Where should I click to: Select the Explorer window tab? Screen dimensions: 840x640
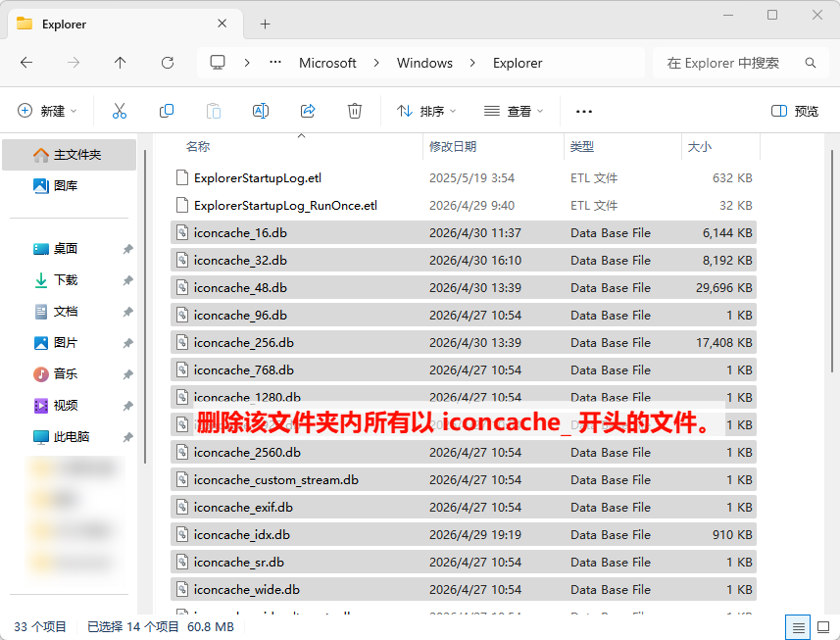pyautogui.click(x=125, y=25)
